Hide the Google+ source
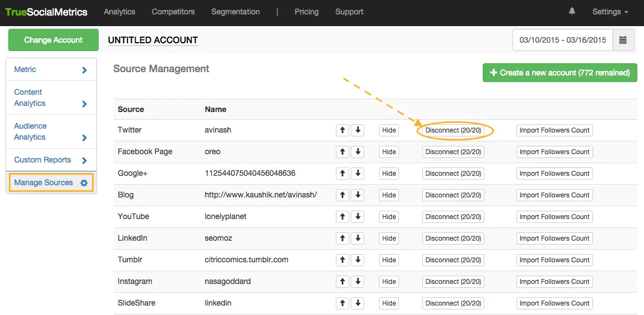 click(x=389, y=174)
